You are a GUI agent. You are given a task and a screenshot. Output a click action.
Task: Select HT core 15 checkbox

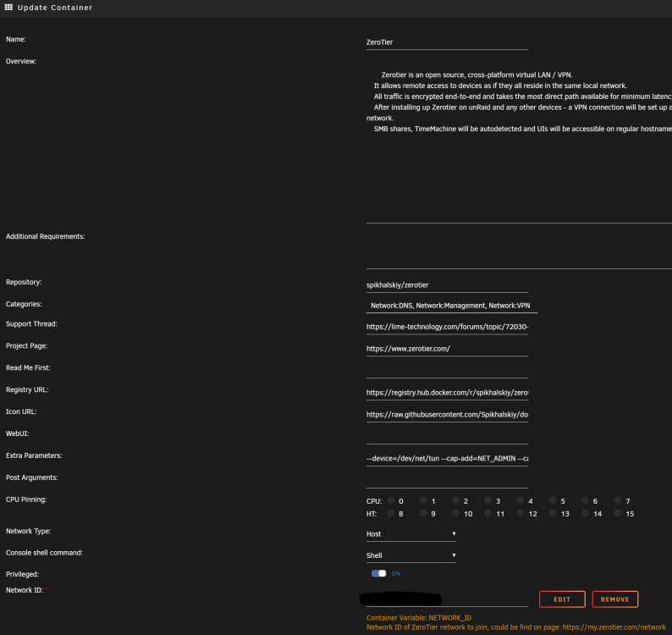(x=617, y=513)
